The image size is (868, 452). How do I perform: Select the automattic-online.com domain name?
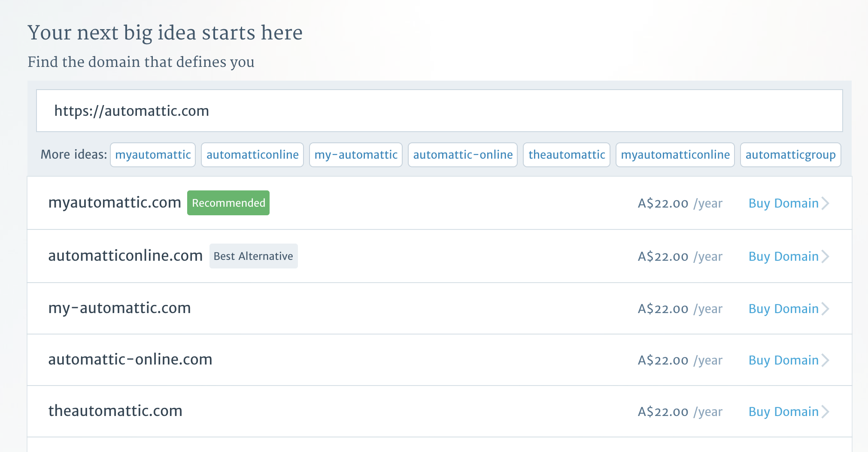[x=130, y=359]
